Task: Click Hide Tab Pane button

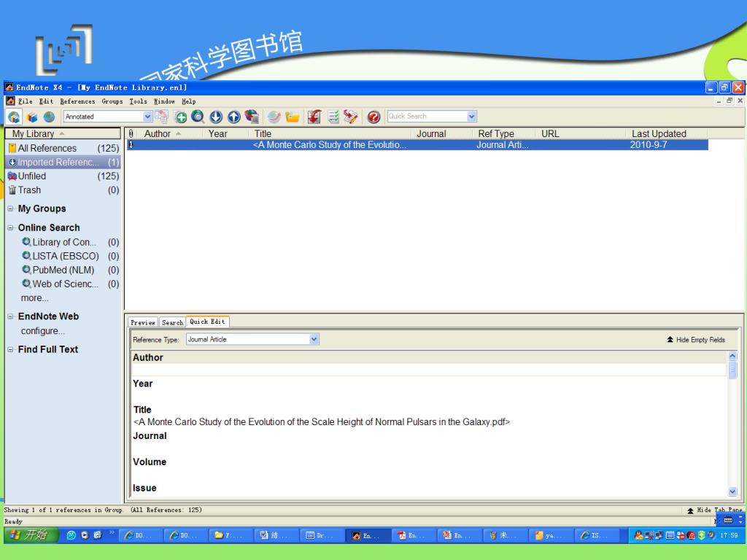Action: [x=715, y=510]
